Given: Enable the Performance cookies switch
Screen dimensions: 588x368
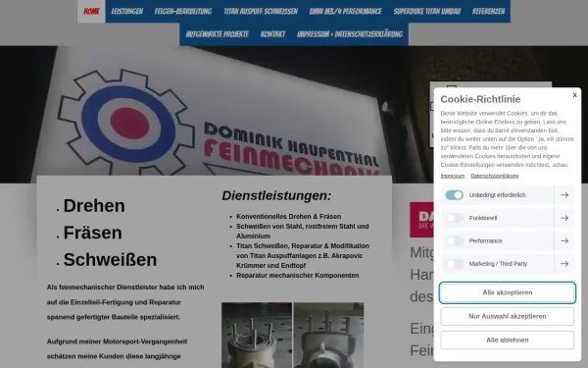Looking at the screenshot, I should 455,240.
